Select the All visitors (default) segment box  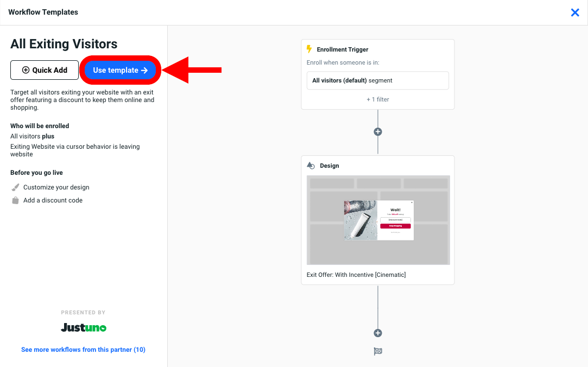[x=377, y=80]
